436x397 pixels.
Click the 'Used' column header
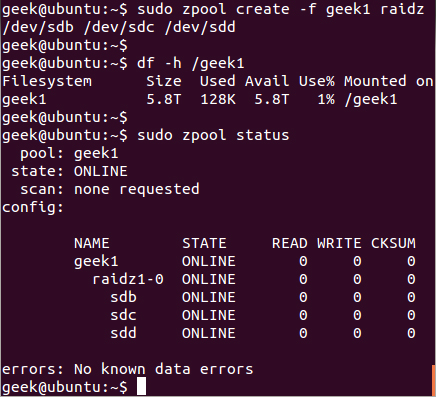(218, 81)
